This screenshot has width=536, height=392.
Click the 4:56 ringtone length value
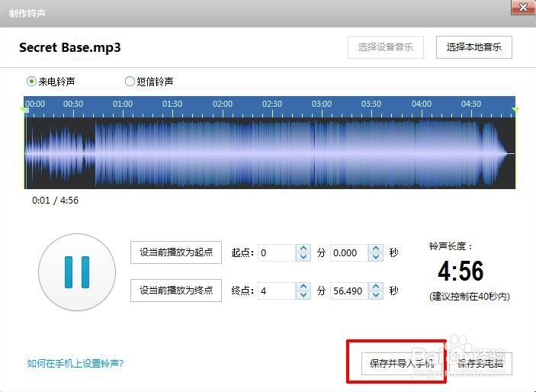[x=461, y=271]
